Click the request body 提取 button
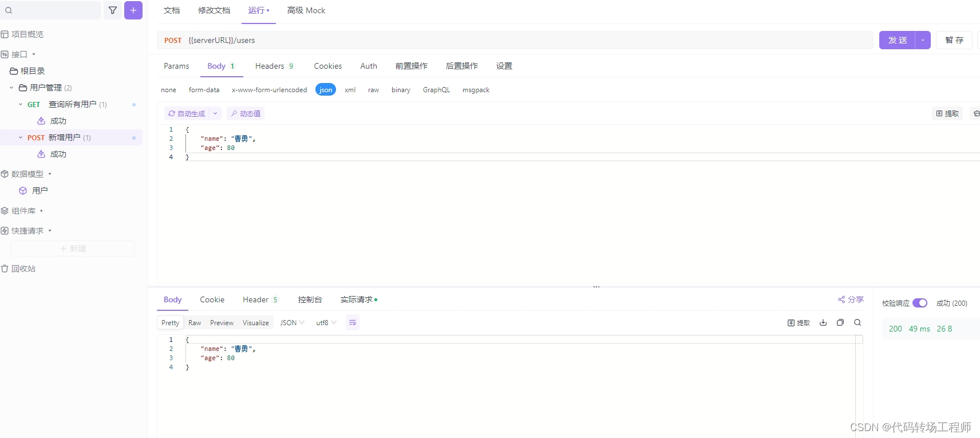980x438 pixels. [x=947, y=113]
